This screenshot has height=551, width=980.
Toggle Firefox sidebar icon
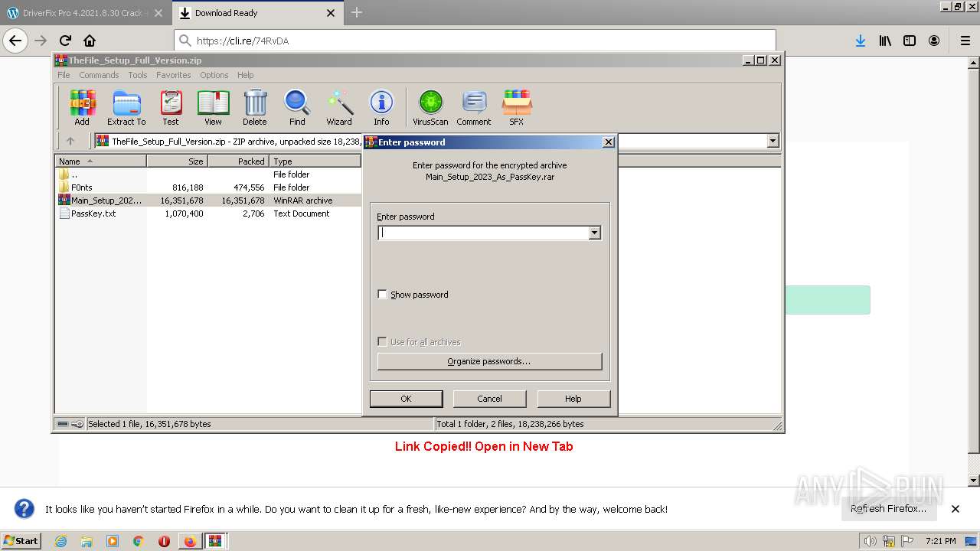(x=910, y=41)
